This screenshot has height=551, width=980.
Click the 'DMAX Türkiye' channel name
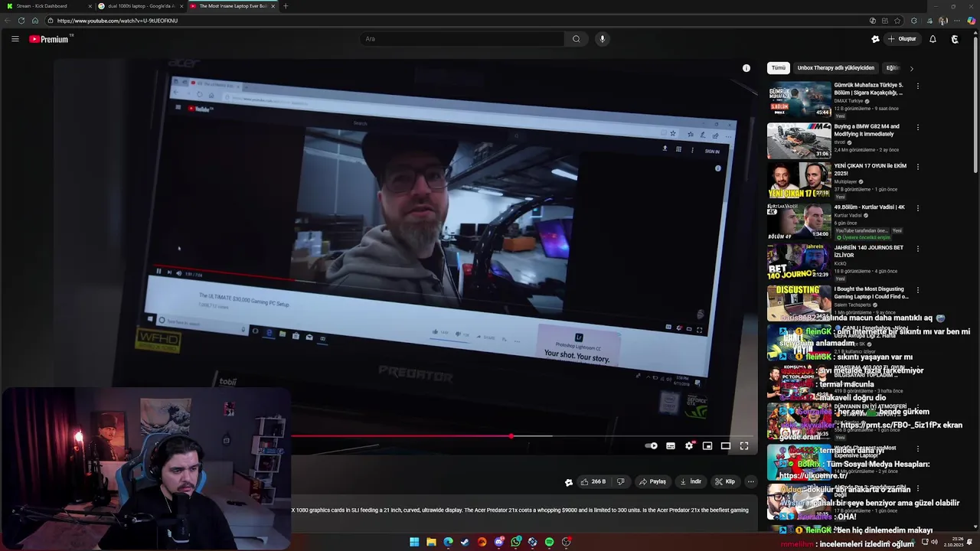point(848,101)
